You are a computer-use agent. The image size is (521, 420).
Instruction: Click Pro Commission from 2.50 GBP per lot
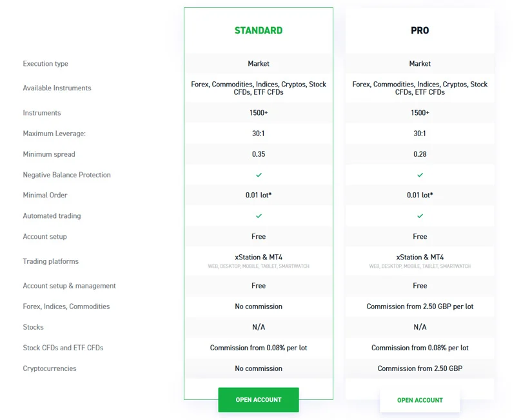(420, 306)
